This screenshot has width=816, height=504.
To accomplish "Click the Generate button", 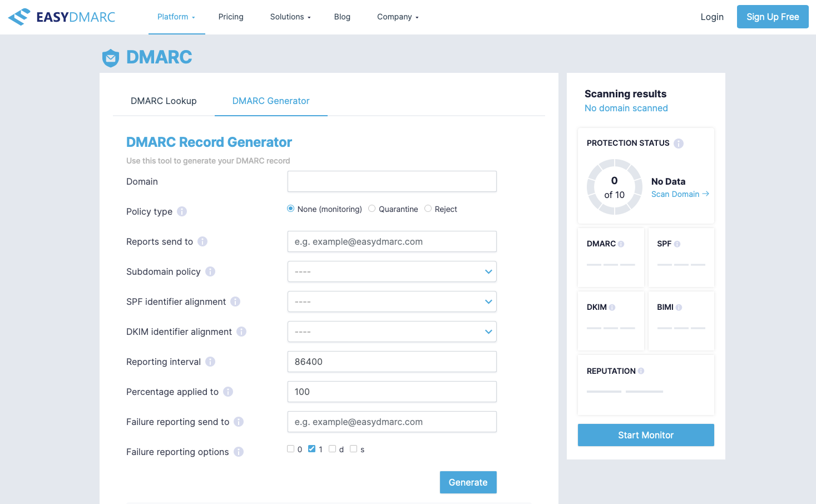I will click(x=468, y=482).
